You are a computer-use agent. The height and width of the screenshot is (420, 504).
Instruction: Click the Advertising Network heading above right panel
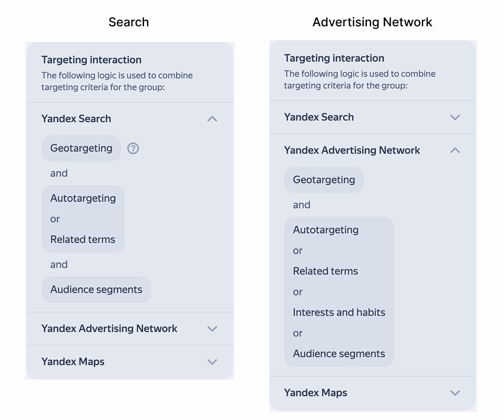pos(372,23)
